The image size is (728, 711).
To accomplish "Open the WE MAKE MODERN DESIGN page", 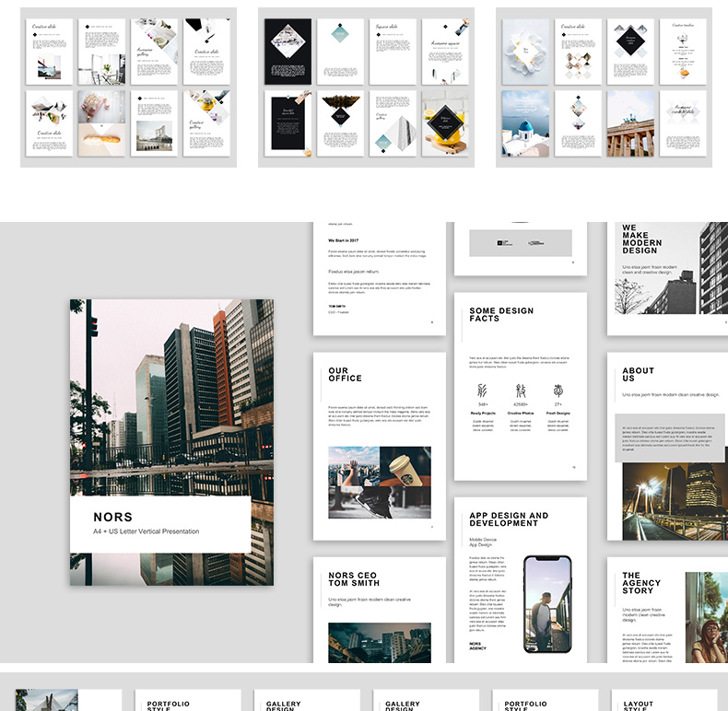I will (668, 278).
